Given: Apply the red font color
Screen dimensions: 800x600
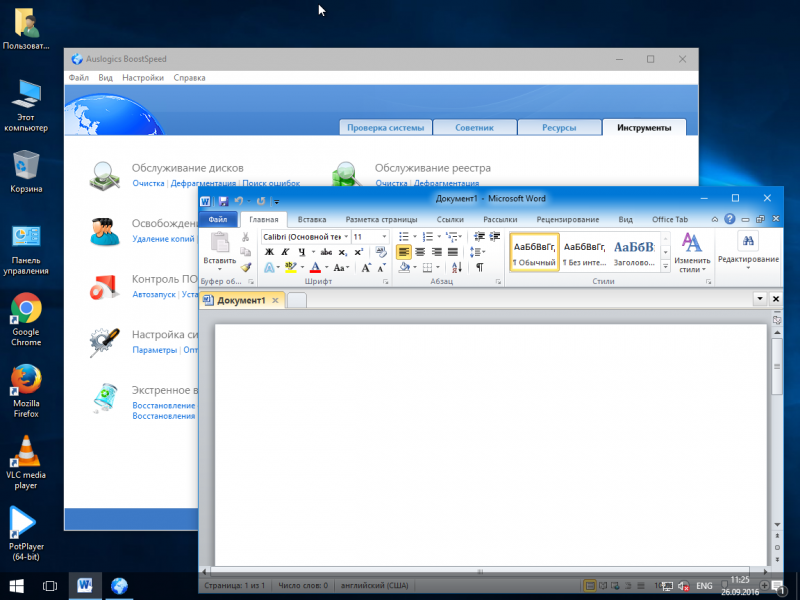Looking at the screenshot, I should point(315,267).
